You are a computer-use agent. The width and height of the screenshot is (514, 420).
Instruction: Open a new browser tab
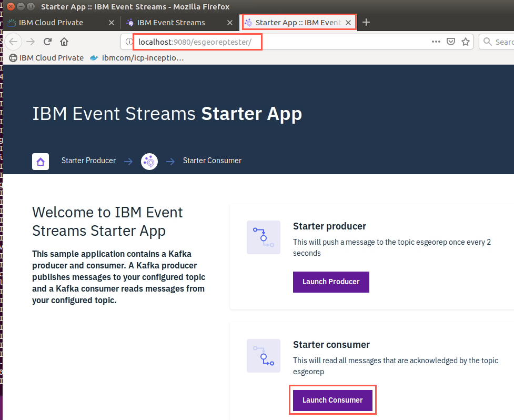coord(366,22)
